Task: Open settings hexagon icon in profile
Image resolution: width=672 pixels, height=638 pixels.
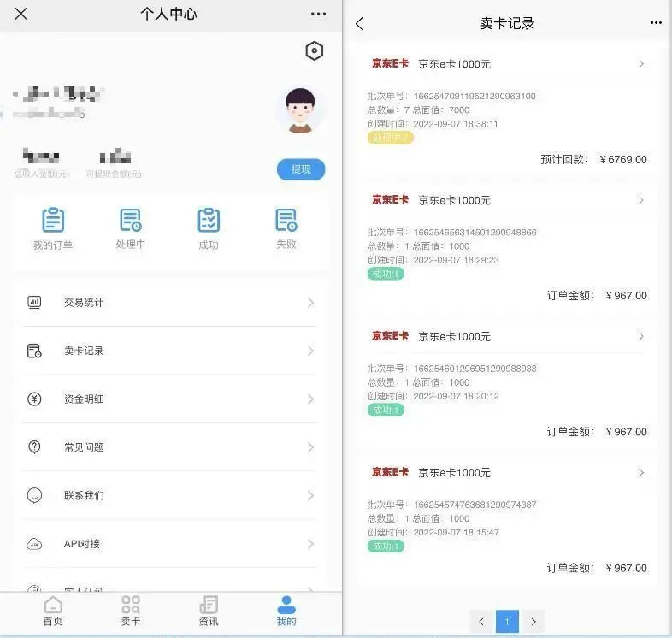Action: click(x=314, y=51)
